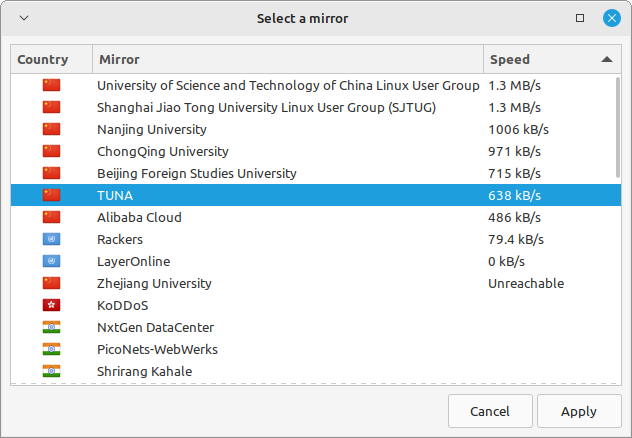Image resolution: width=632 pixels, height=438 pixels.
Task: Maximize the Select a mirror window
Action: tap(580, 18)
